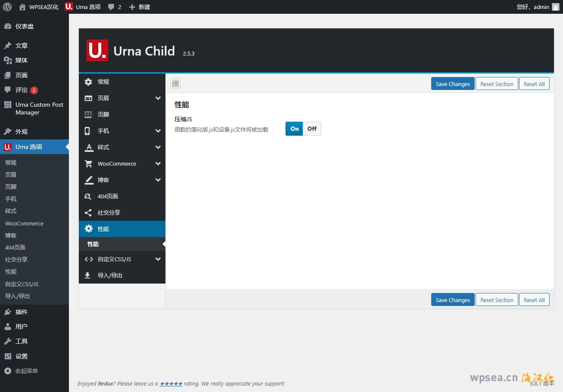
Task: Open 导入/导出 in the WordPress submenu
Action: pos(18,296)
